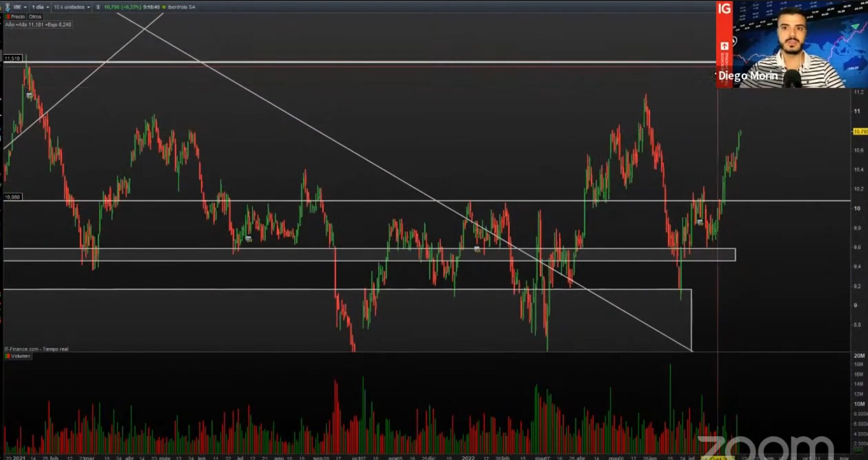Screen dimensions: 868x460
Task: Click the dividend marker icon near July 2021
Action: click(248, 239)
